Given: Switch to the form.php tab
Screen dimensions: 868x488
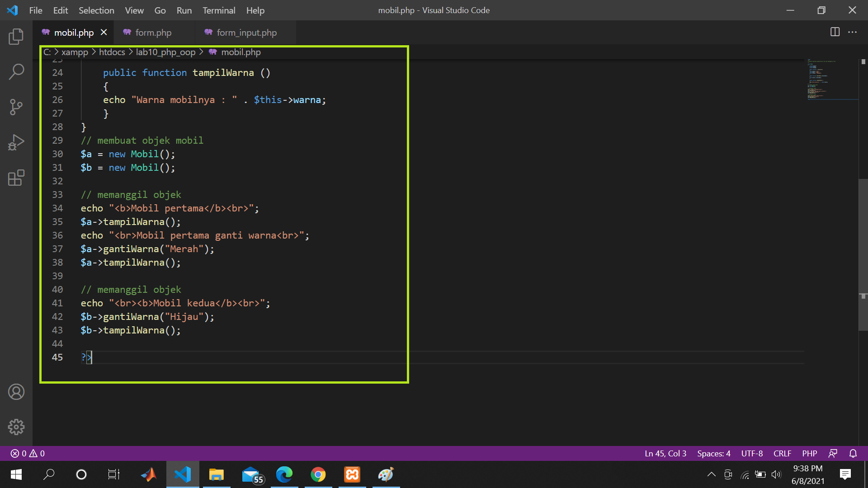Looking at the screenshot, I should tap(153, 32).
